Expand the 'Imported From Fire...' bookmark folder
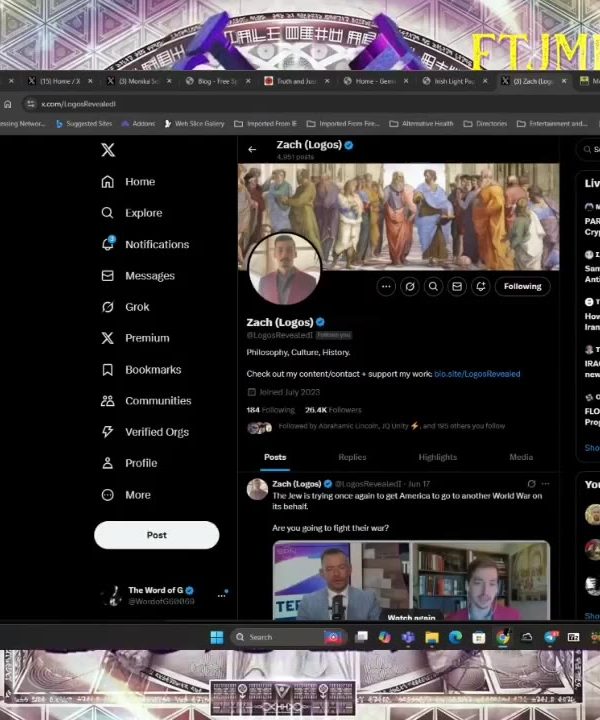Image resolution: width=600 pixels, height=720 pixels. [343, 124]
